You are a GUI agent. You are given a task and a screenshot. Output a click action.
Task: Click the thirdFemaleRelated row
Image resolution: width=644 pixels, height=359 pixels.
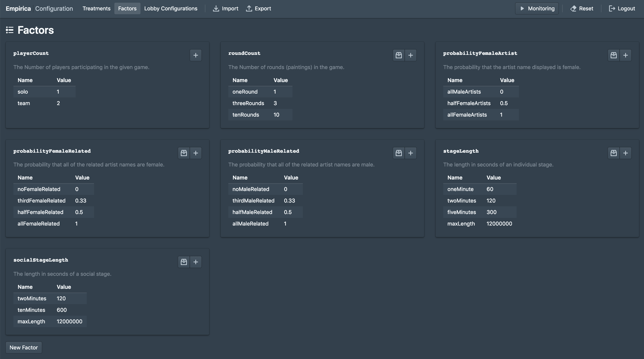(54, 201)
